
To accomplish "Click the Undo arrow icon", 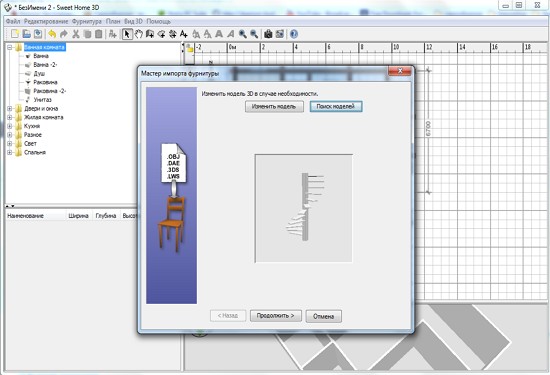I will pyautogui.click(x=52, y=34).
